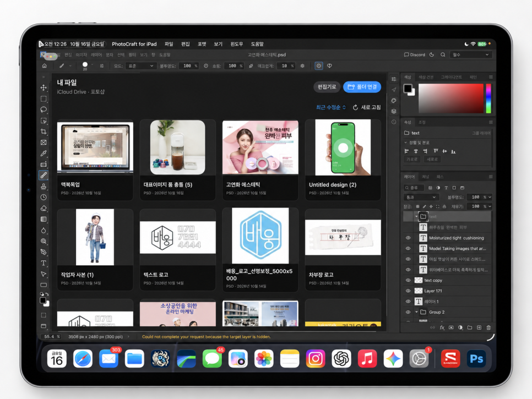This screenshot has width=532, height=399.
Task: Toggle visibility of the 'text copy' layer
Action: pyautogui.click(x=408, y=280)
